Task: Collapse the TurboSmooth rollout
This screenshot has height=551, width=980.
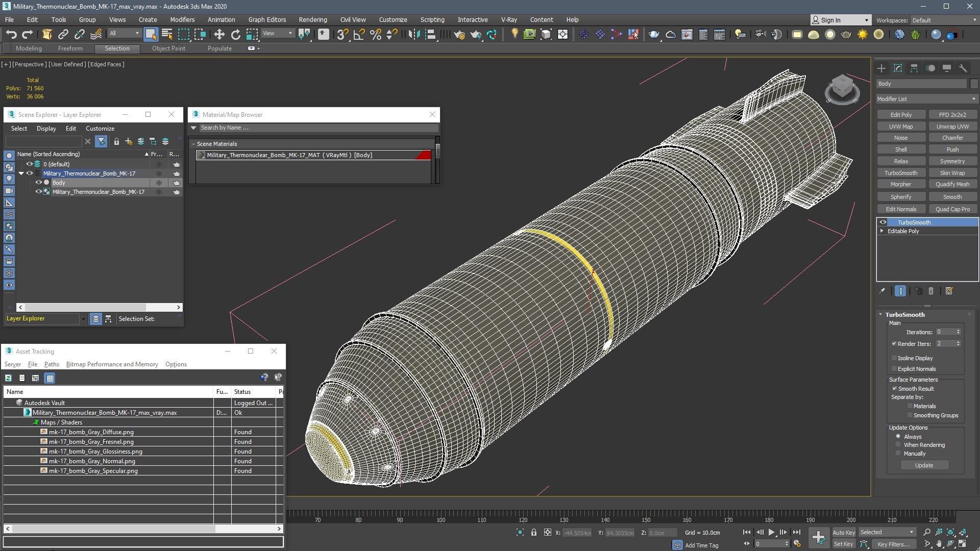Action: [x=880, y=315]
